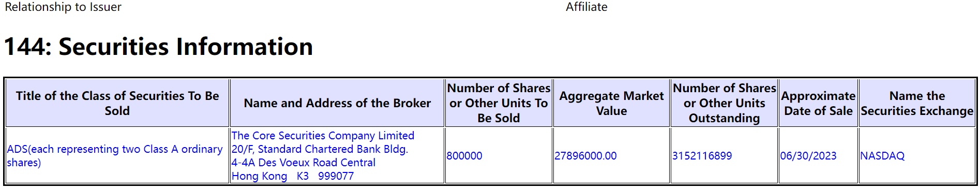Click 'Name and Address of the Broker' header
The height and width of the screenshot is (188, 980).
click(337, 103)
